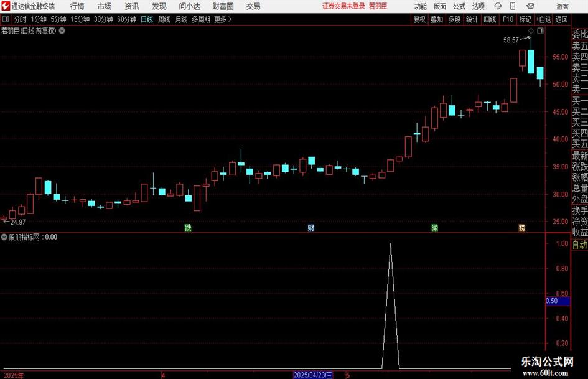This screenshot has height=379, width=588.
Task: Open the 交易 menu
Action: pyautogui.click(x=253, y=6)
